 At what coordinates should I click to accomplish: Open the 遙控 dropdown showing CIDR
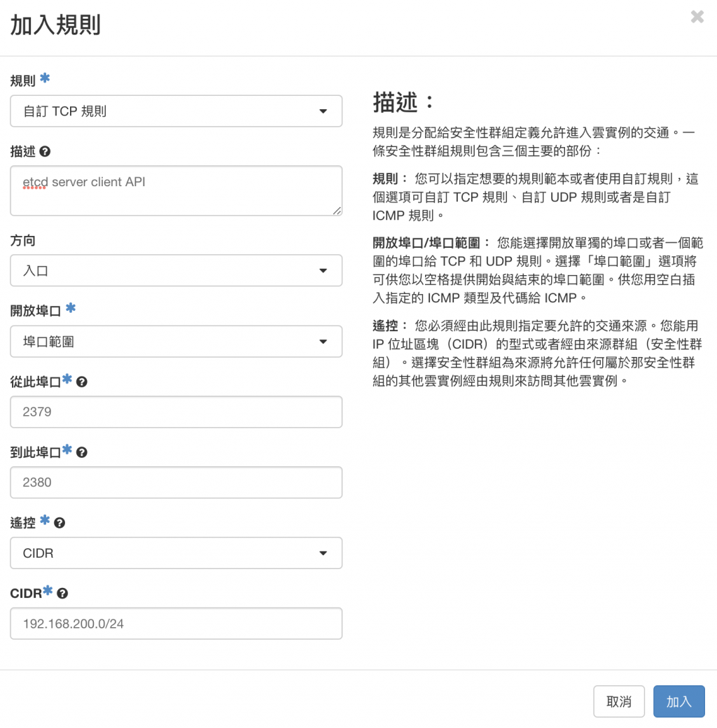click(176, 553)
